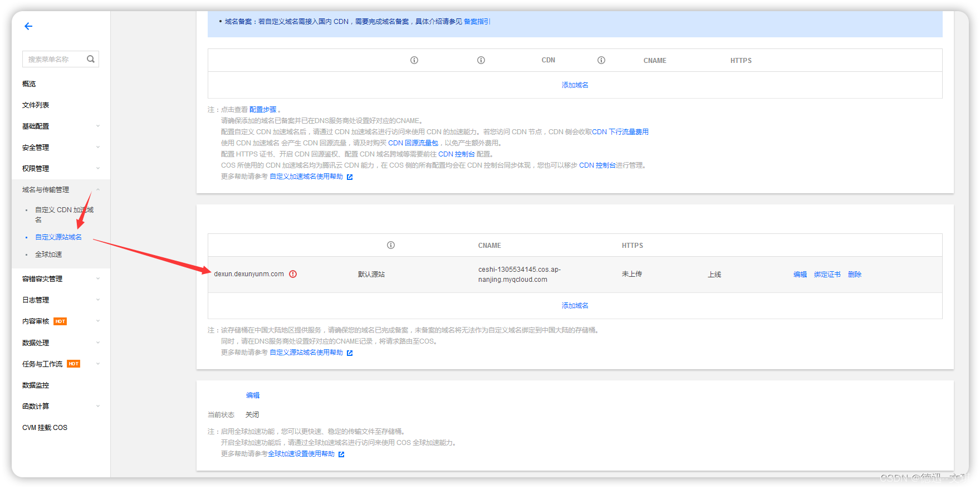Expand 函数计算 menu section
Screen dimensions: 980x489
click(61, 407)
